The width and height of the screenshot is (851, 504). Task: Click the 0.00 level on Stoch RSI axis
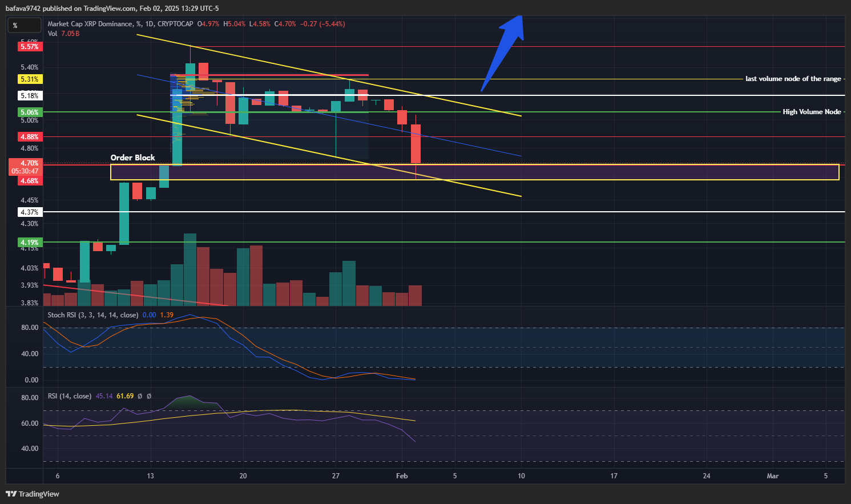pos(31,380)
